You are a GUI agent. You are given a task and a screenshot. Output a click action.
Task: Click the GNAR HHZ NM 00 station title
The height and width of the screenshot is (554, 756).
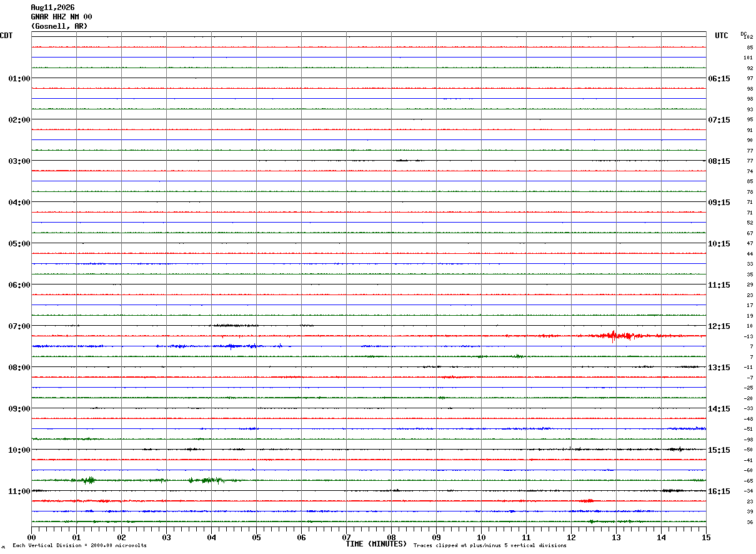(61, 17)
